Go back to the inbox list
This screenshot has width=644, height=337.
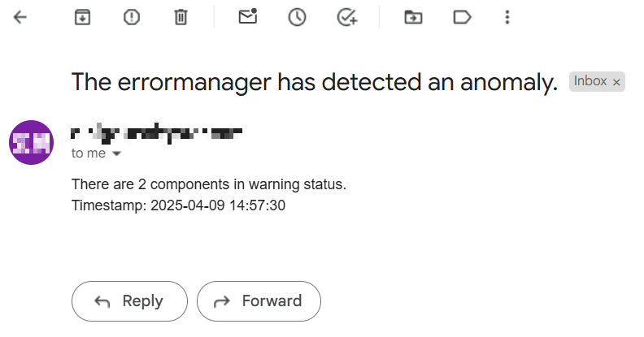pyautogui.click(x=20, y=17)
